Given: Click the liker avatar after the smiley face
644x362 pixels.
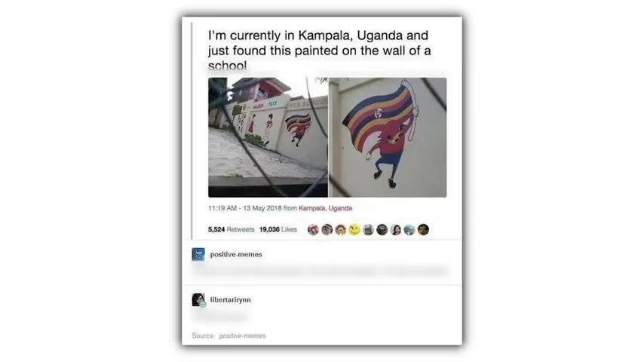Looking at the screenshot, I should pyautogui.click(x=369, y=230).
